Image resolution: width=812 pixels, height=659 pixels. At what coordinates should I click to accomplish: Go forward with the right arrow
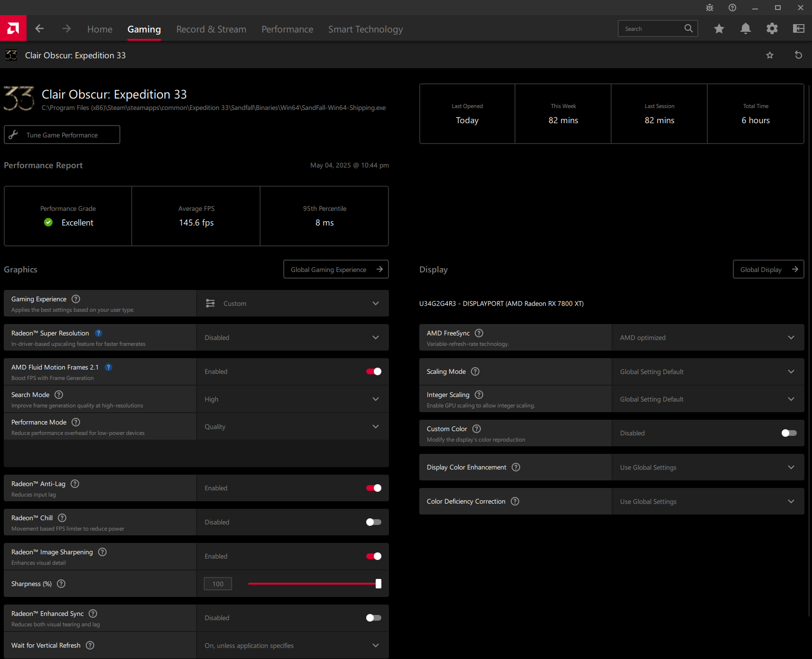66,29
